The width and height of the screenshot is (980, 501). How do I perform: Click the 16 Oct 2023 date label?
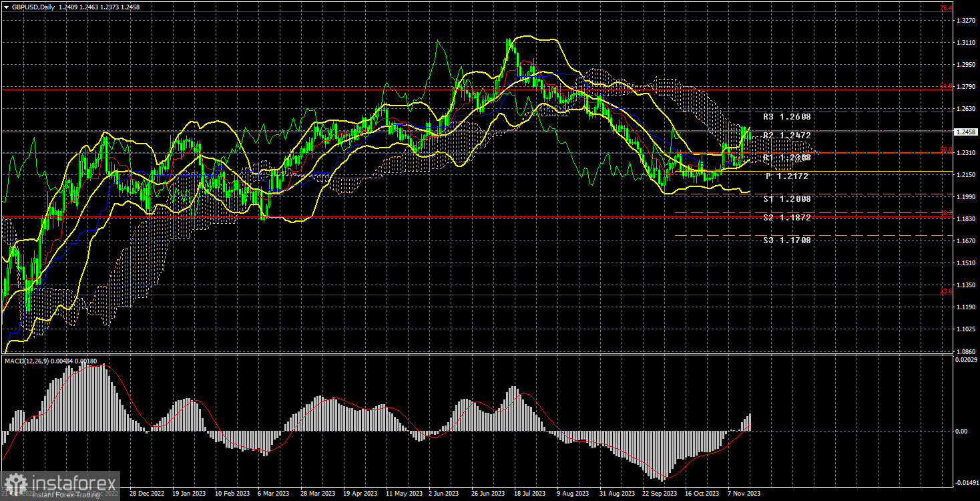(x=701, y=494)
